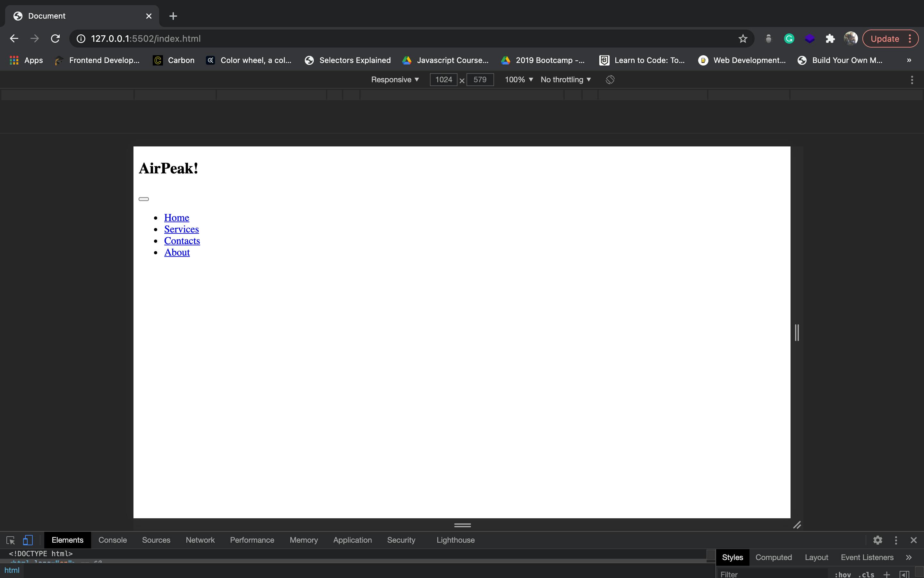The height and width of the screenshot is (578, 924).
Task: Click the corner viewport resize handle
Action: 797,525
